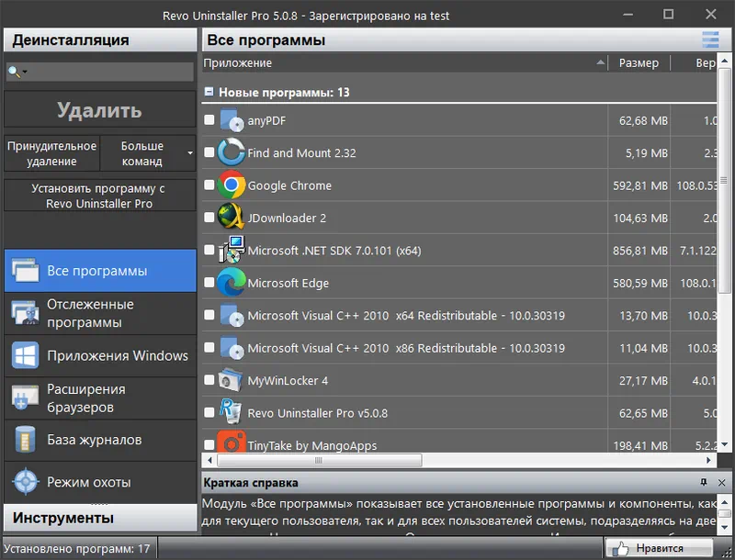Click the TinyTake by MangoApps icon

click(232, 442)
